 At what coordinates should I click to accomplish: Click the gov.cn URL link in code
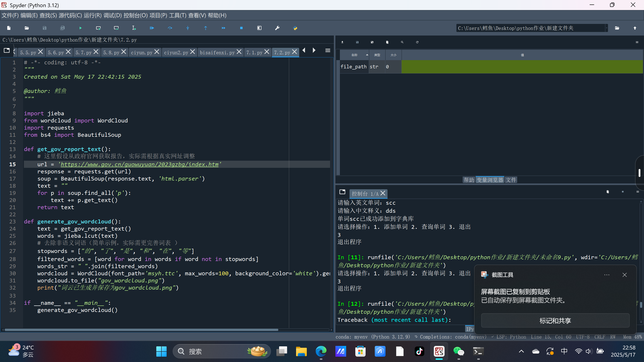pyautogui.click(x=139, y=164)
